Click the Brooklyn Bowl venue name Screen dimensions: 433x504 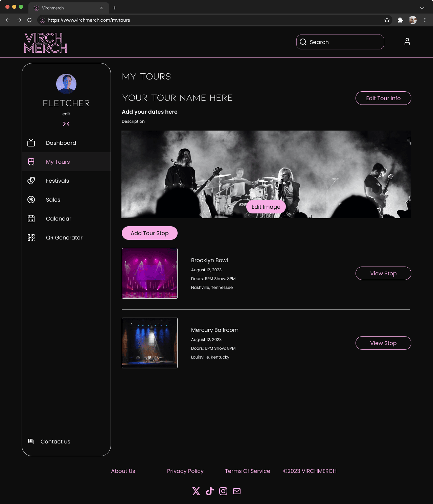pos(209,260)
